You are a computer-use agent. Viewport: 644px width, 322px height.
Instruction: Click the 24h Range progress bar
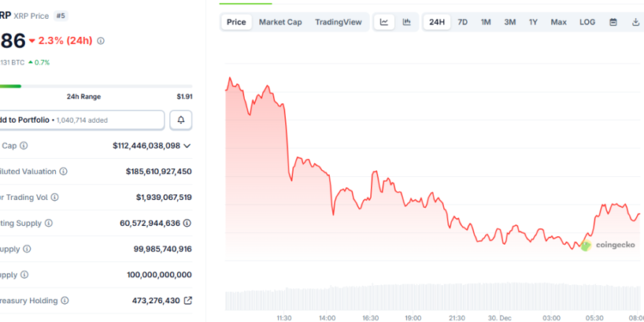(x=96, y=86)
